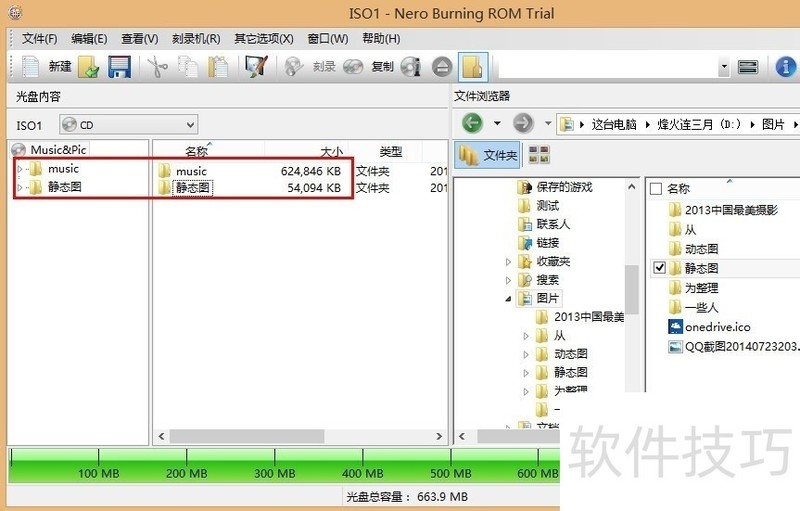Expand 搜索 in browser tree
800x511 pixels.
508,280
